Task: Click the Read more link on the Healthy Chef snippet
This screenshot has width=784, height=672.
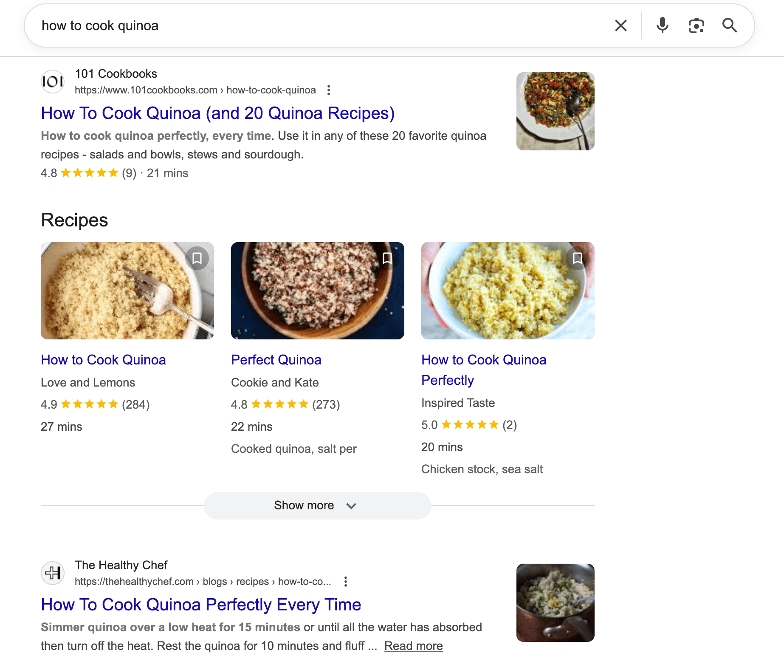Action: 413,645
